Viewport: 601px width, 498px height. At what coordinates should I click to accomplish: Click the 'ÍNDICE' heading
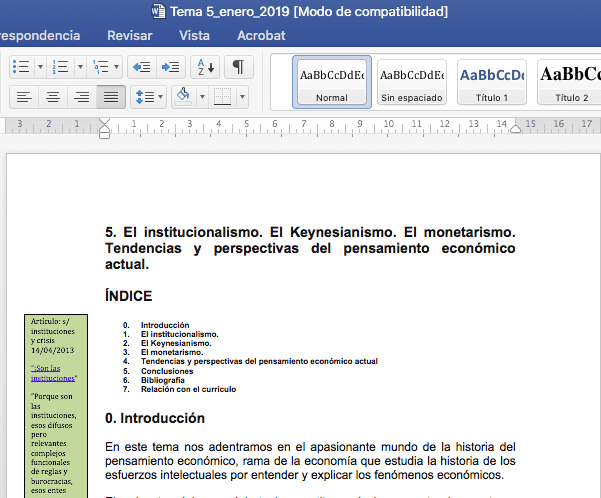[128, 296]
